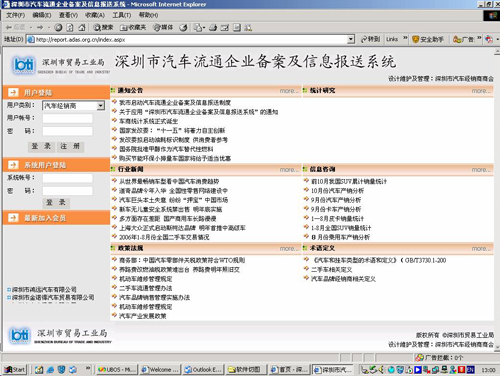The image size is (500, 376).
Task: Expand the quick launch chevron
Action: [88, 368]
